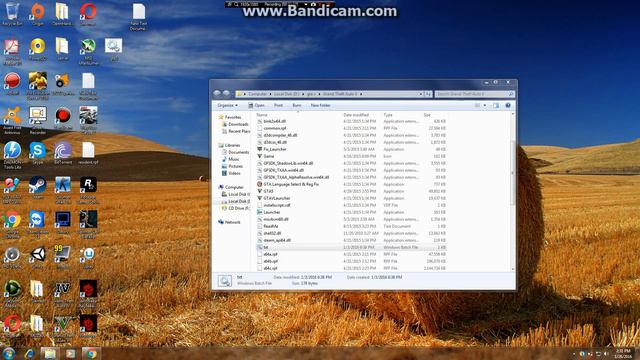Select the Fix_Launcher application file
The image size is (640, 360).
click(351, 149)
